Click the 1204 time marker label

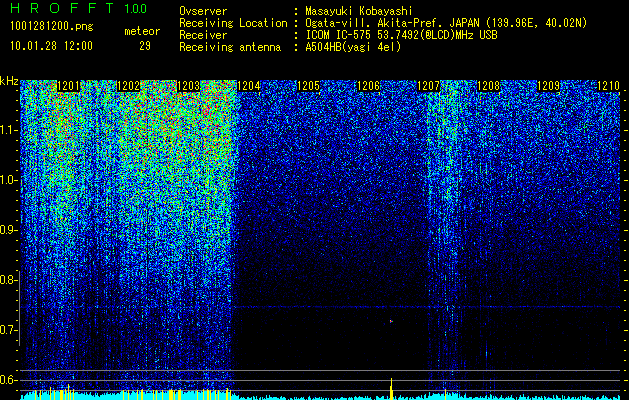pyautogui.click(x=249, y=86)
